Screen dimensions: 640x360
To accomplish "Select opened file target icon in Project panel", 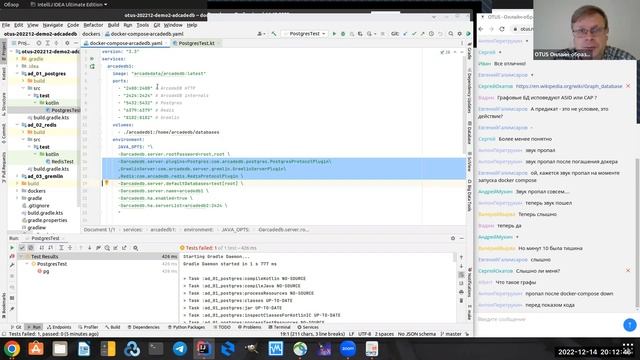I will coord(39,43).
